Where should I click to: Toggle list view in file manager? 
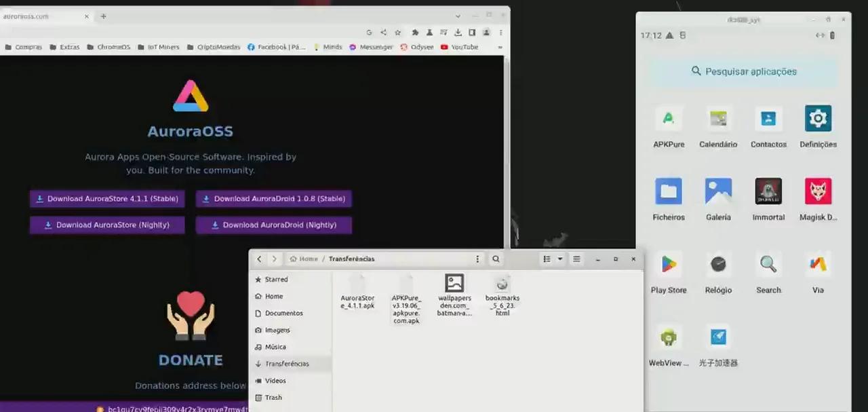pyautogui.click(x=547, y=259)
